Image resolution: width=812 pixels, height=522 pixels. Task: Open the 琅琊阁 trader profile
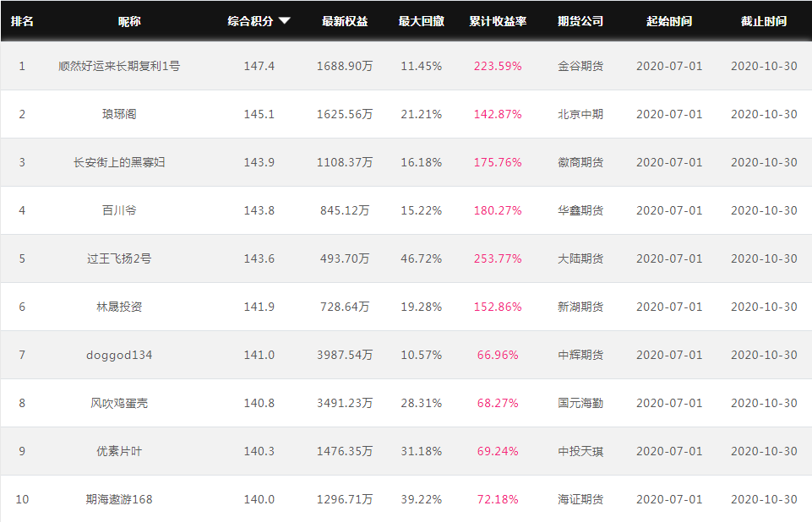[x=119, y=114]
